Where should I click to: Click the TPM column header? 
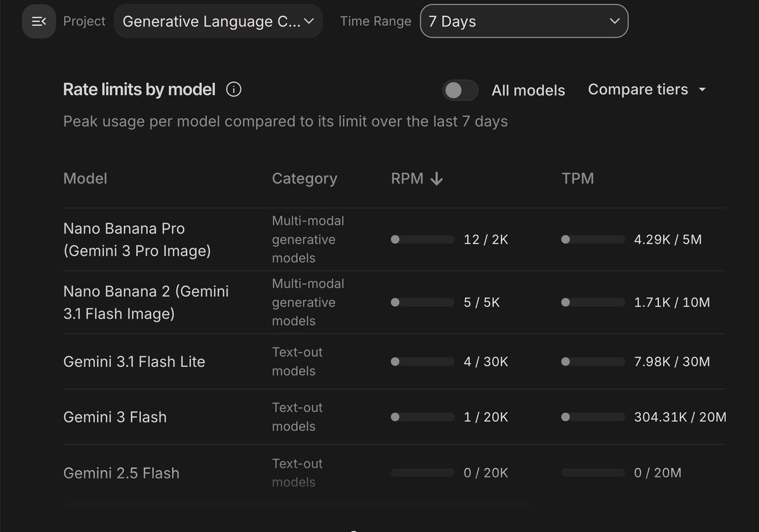click(x=577, y=179)
